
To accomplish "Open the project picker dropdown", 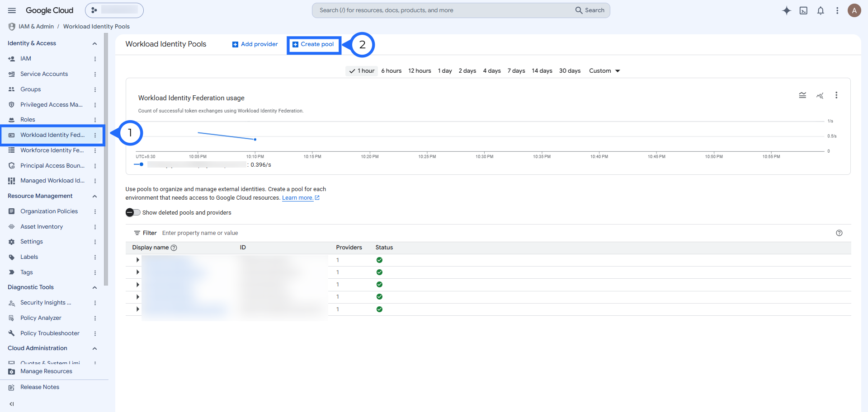I will [114, 10].
